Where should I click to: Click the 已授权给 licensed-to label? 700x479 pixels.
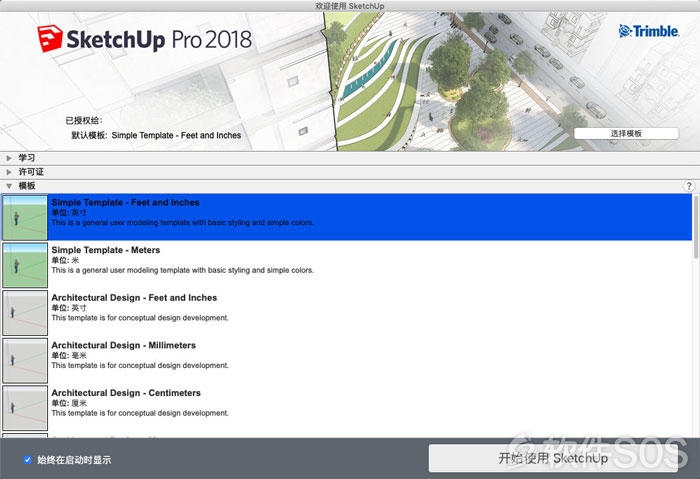pyautogui.click(x=84, y=121)
